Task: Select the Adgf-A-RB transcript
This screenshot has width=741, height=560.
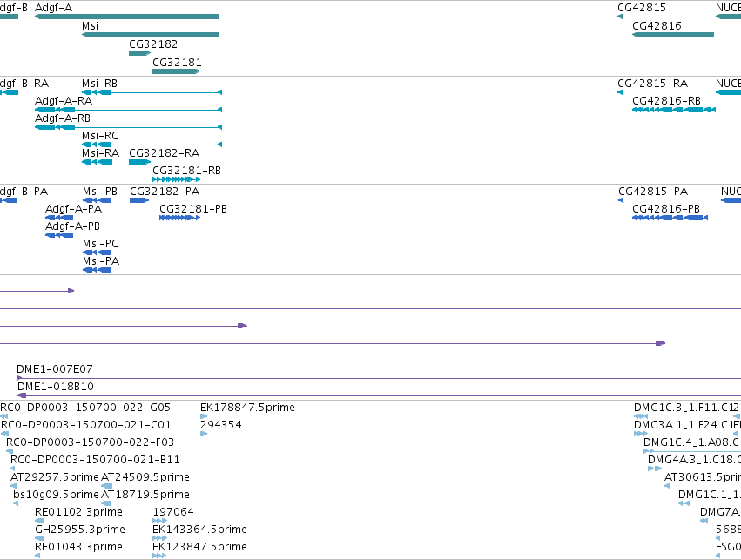Action: 129,127
